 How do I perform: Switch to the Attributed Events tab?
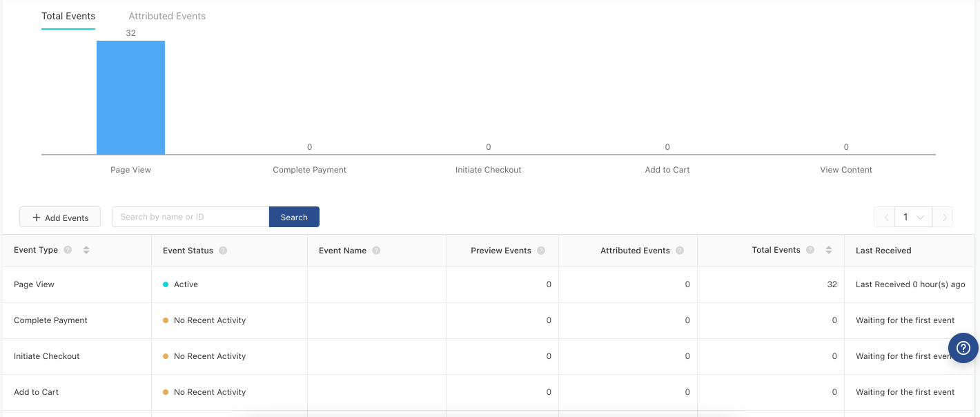click(167, 16)
